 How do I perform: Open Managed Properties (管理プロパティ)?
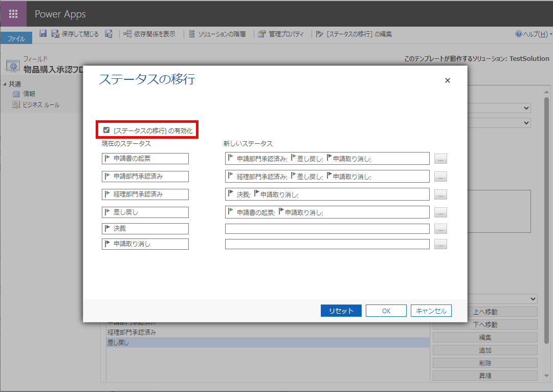click(281, 34)
